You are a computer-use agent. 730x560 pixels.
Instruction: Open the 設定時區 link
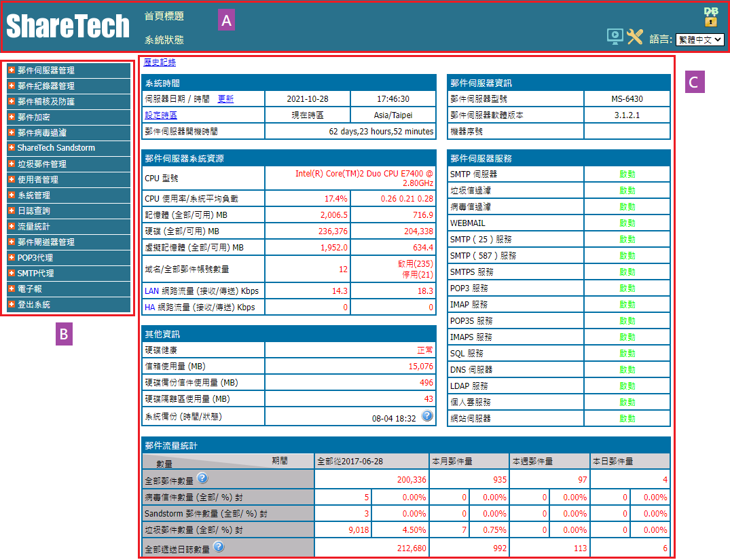(x=160, y=115)
